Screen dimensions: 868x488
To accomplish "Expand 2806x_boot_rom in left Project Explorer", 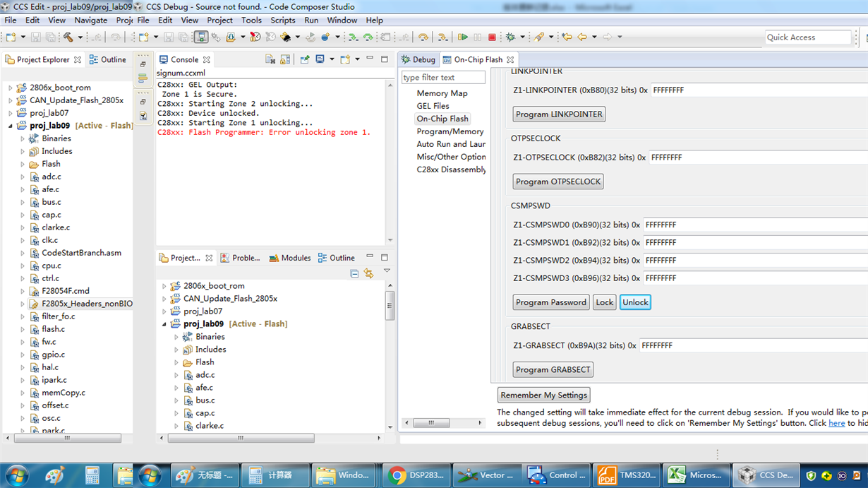I will tap(10, 88).
